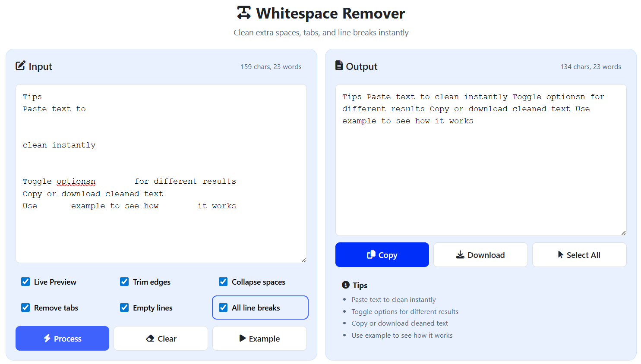This screenshot has height=364, width=641.
Task: Uncheck the Empty lines option
Action: pyautogui.click(x=124, y=308)
